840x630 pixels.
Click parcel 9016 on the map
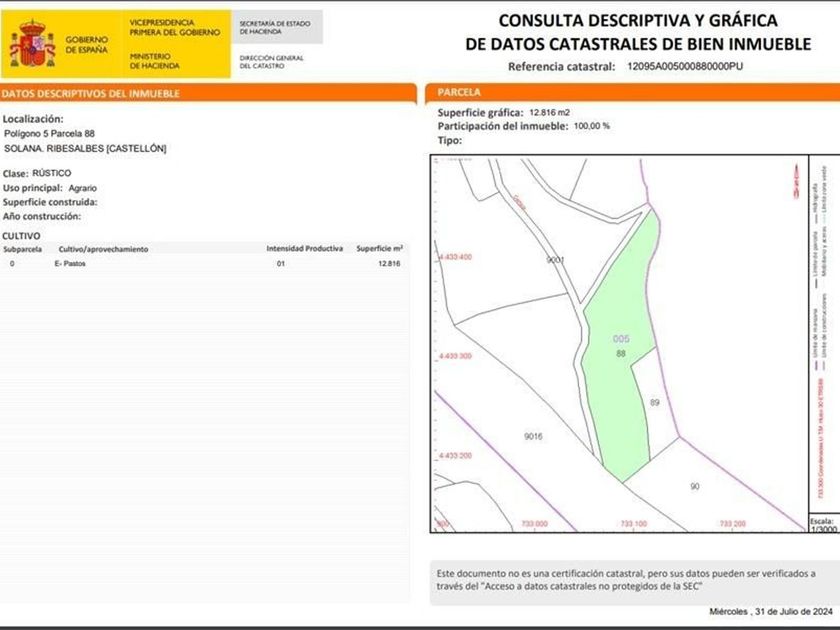[533, 437]
